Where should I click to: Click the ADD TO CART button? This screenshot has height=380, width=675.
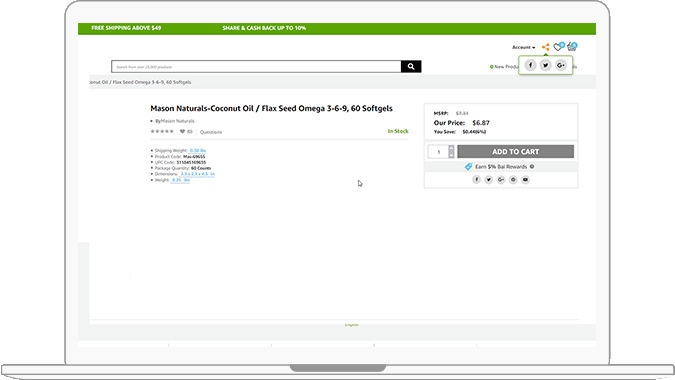515,151
